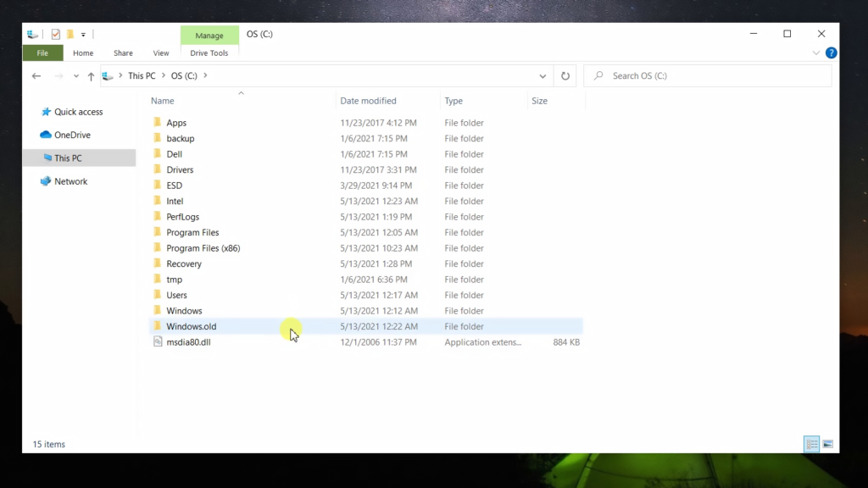868x488 pixels.
Task: Open the address bar history dropdown
Action: (542, 75)
